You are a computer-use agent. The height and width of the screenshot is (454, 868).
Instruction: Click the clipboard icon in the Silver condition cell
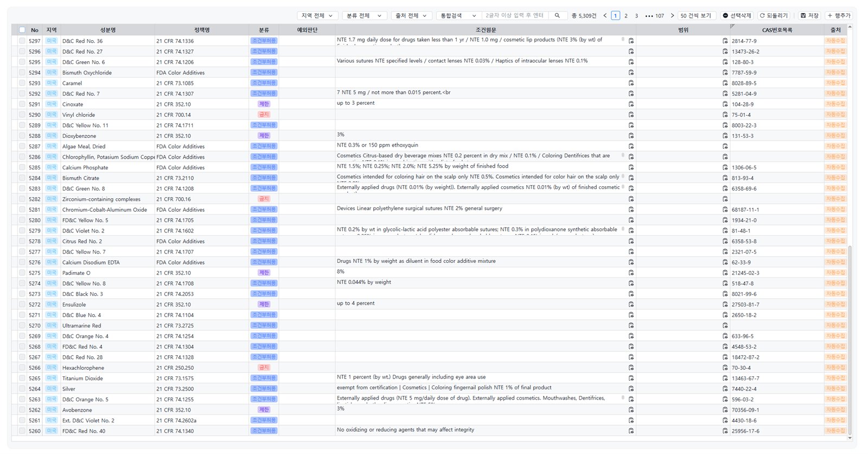[631, 389]
